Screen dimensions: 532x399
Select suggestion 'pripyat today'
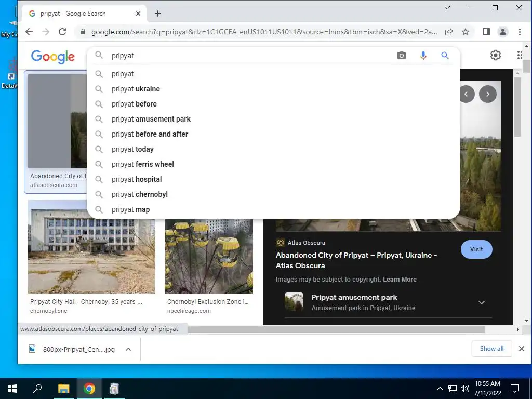point(273,149)
